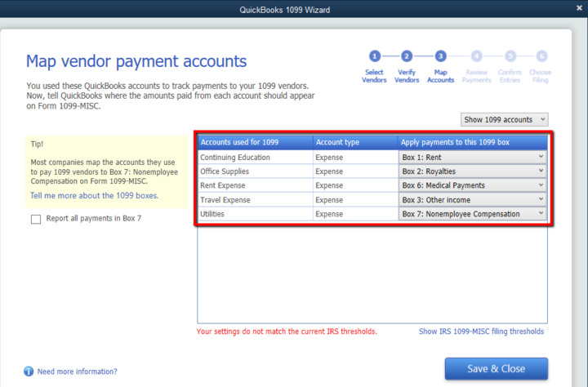The image size is (588, 387).
Task: Click the blue info icon beside Need more information
Action: [29, 371]
